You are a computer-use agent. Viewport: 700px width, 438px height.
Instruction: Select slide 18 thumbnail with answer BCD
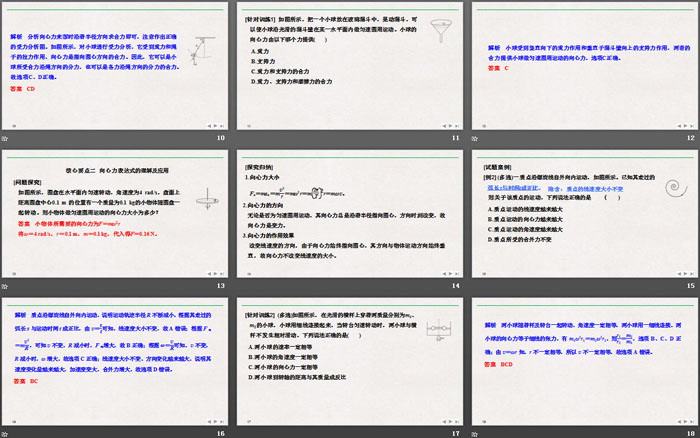[585, 361]
